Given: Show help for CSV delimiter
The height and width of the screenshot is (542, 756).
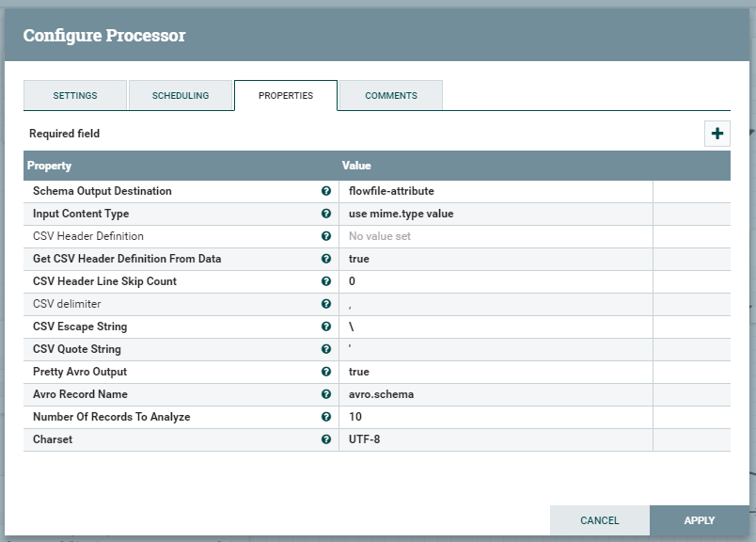Looking at the screenshot, I should point(326,304).
